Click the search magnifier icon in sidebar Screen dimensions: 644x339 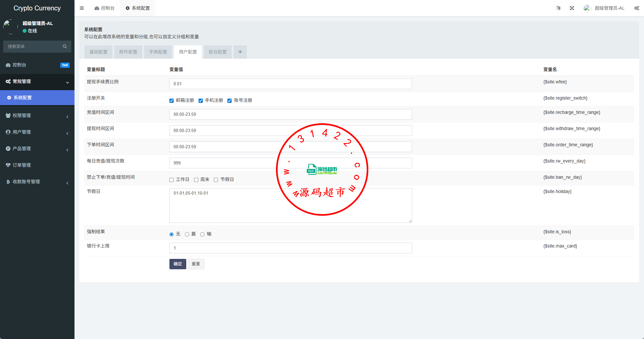pos(65,46)
